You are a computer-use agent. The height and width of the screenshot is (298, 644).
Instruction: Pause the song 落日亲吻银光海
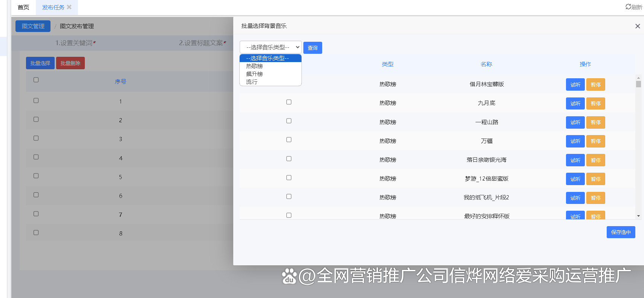pyautogui.click(x=595, y=160)
